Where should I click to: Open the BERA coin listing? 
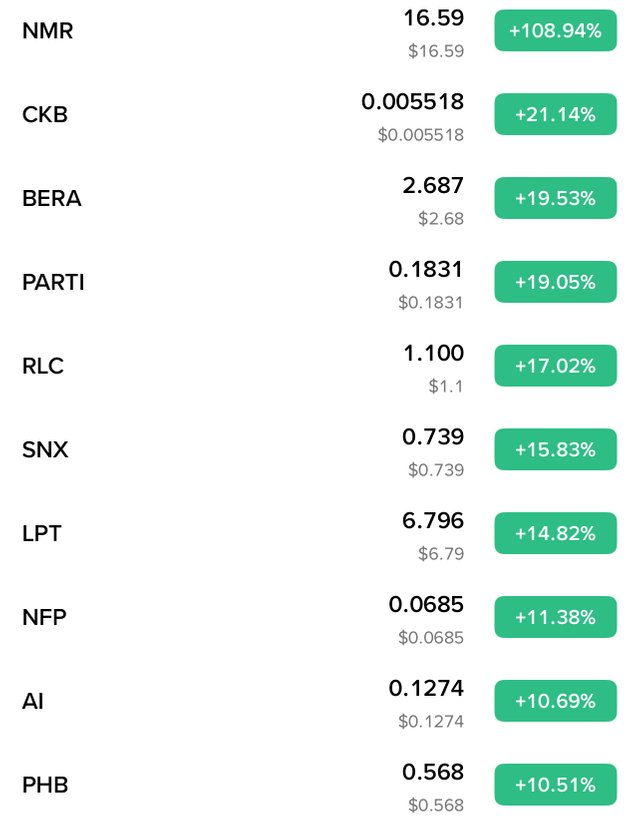click(320, 198)
